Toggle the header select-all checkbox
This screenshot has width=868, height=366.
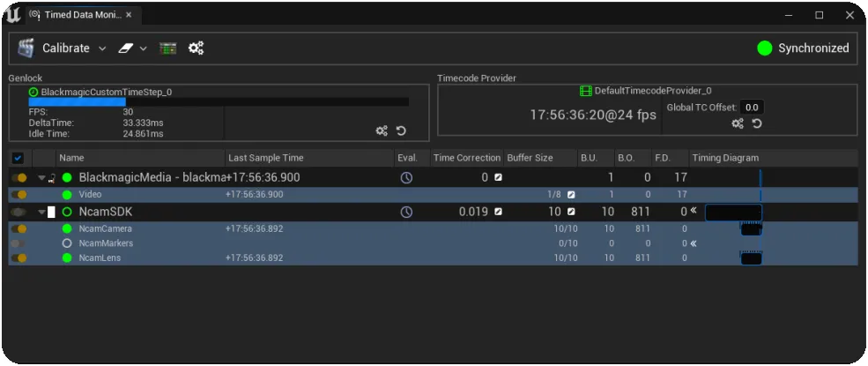coord(18,159)
